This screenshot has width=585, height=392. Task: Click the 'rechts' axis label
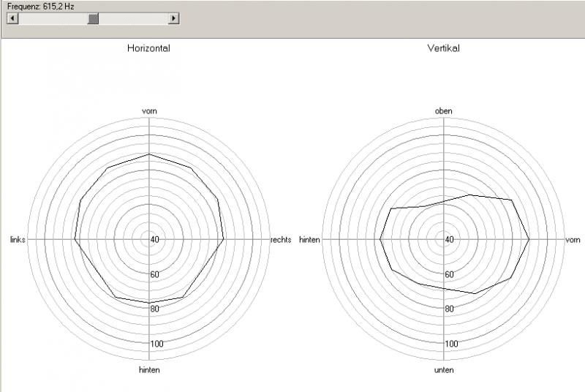[281, 239]
